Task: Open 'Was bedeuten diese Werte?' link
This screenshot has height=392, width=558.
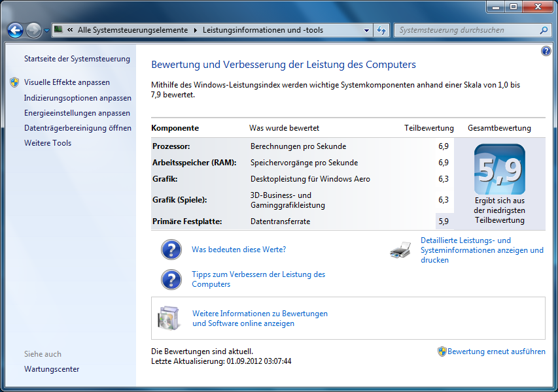Action: (239, 250)
